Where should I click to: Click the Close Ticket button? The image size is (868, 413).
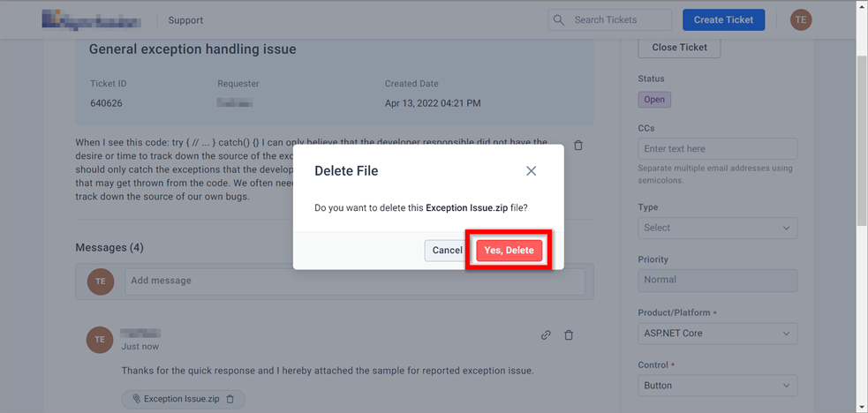679,47
